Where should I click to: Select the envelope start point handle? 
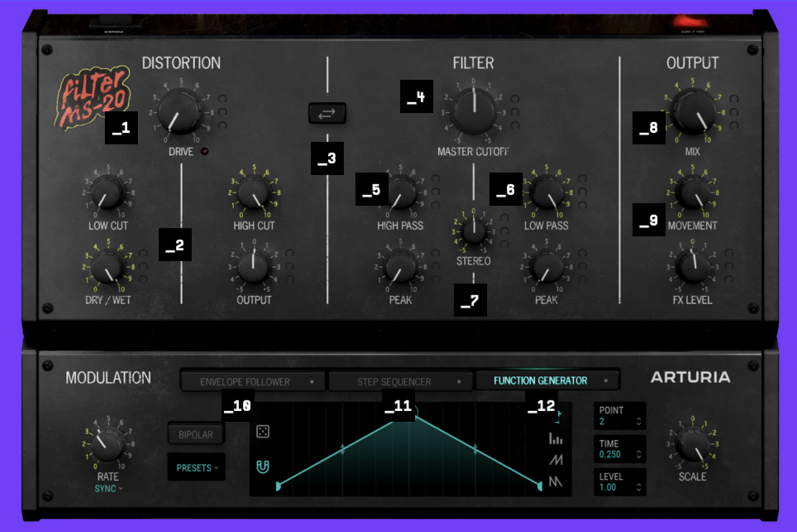(x=278, y=487)
